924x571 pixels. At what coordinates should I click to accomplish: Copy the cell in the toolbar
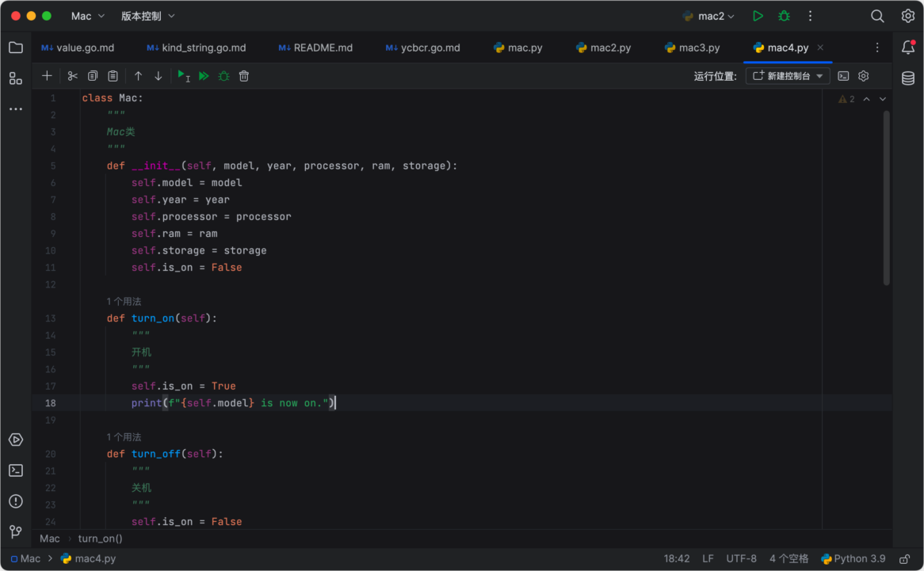pos(93,76)
